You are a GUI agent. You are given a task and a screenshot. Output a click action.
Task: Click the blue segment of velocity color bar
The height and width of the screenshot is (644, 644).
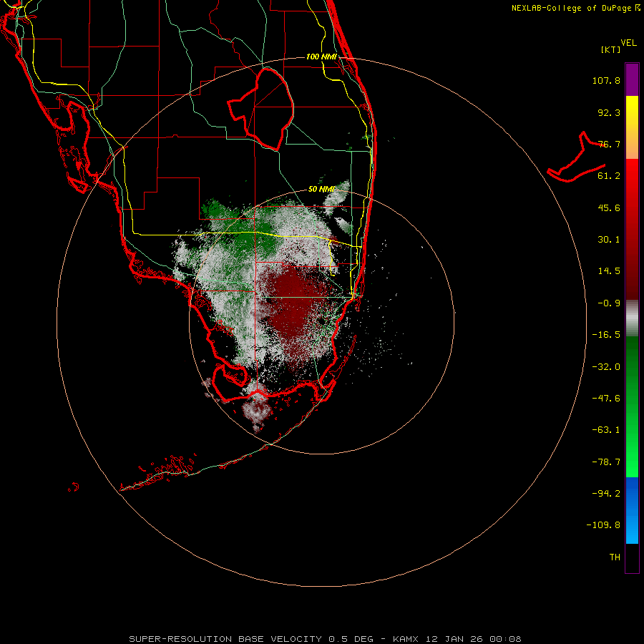[x=632, y=510]
